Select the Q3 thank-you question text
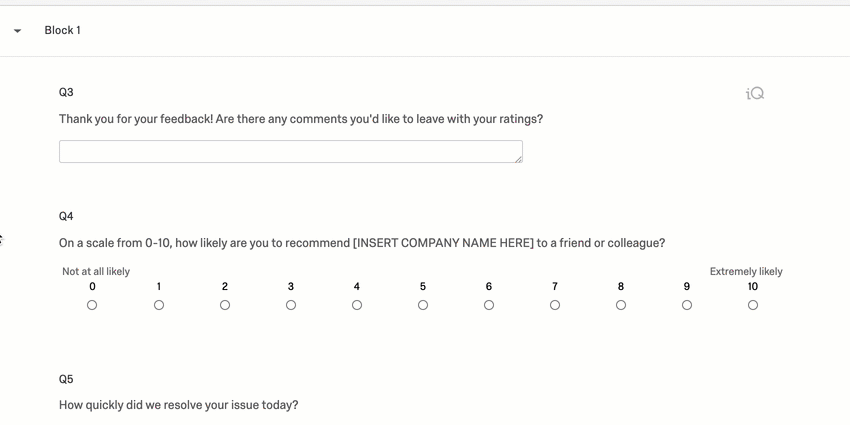The image size is (850, 425). click(x=300, y=119)
